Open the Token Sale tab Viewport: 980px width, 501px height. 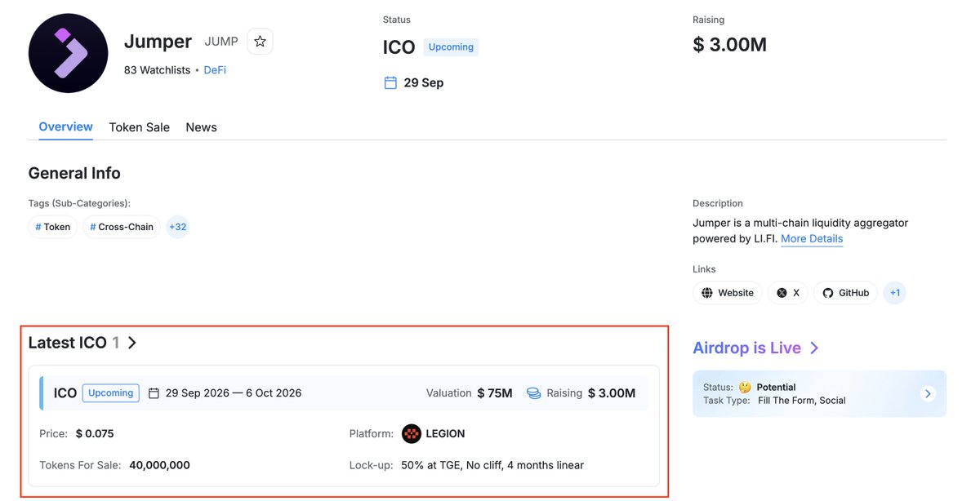(x=140, y=127)
